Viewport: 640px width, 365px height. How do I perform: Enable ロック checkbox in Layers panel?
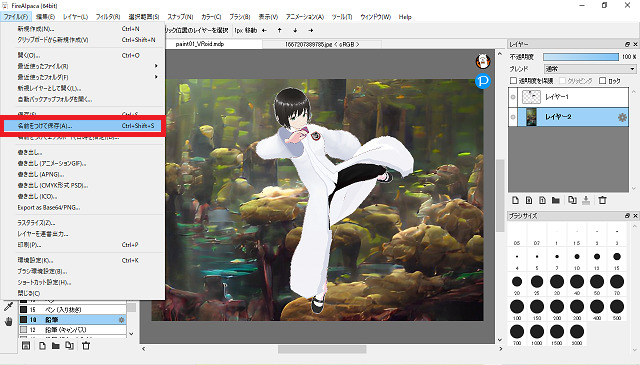(x=602, y=81)
